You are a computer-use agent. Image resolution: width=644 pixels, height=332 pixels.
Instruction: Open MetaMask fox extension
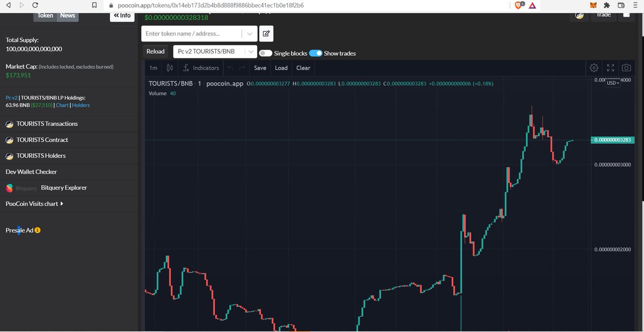click(x=593, y=5)
